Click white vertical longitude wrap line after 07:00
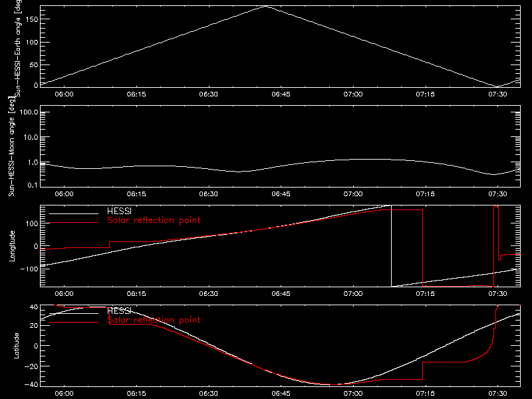Screen dimensions: 532x399 pyautogui.click(x=392, y=246)
